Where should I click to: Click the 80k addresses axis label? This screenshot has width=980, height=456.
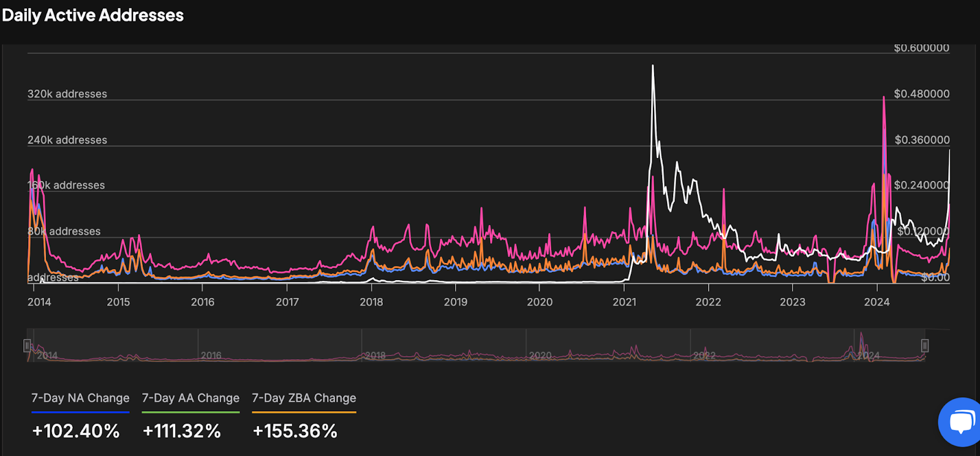(x=64, y=231)
